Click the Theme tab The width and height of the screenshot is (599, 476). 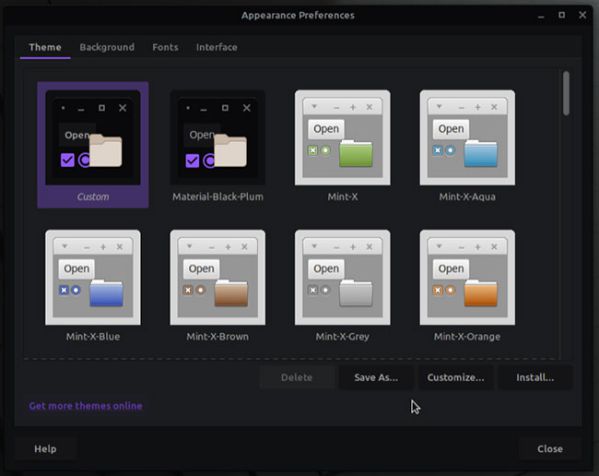click(45, 47)
